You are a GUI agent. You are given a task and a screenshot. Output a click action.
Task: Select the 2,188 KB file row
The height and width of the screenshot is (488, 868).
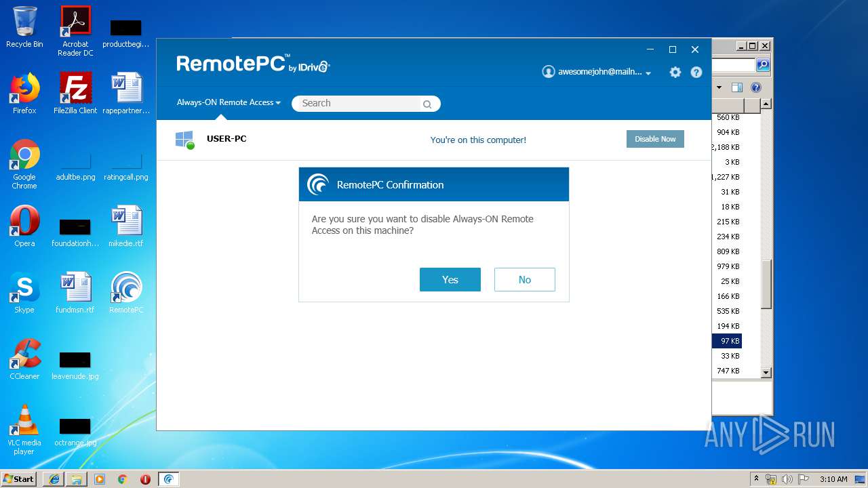point(728,147)
